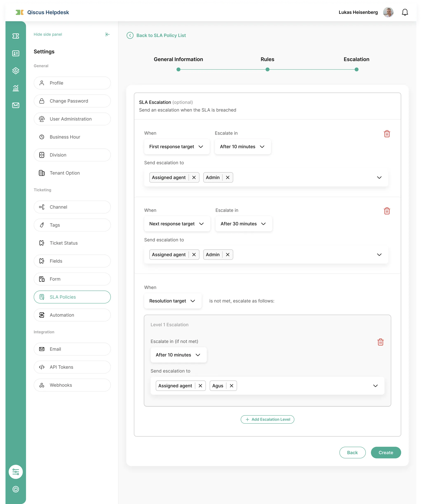Click the Create button
This screenshot has width=422, height=504.
coord(386,452)
